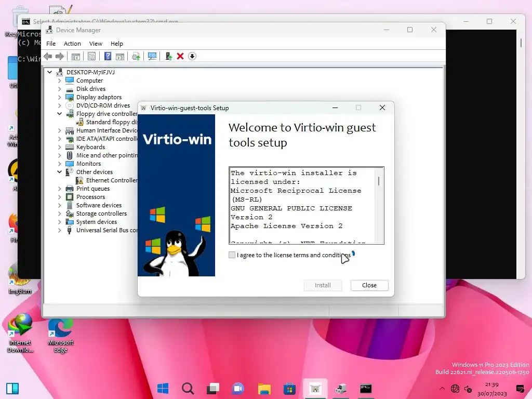The height and width of the screenshot is (399, 532).
Task: Open the ImgBurn desktop shortcut
Action: coord(19,280)
